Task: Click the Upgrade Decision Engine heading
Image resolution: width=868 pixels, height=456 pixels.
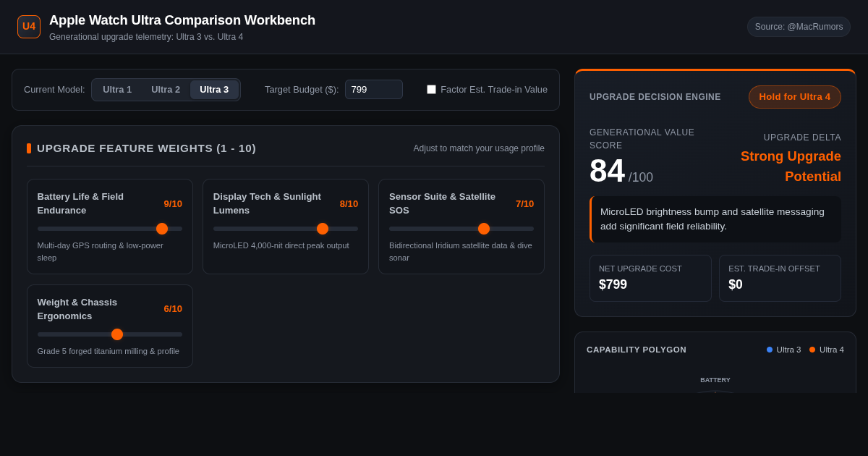Action: (655, 97)
